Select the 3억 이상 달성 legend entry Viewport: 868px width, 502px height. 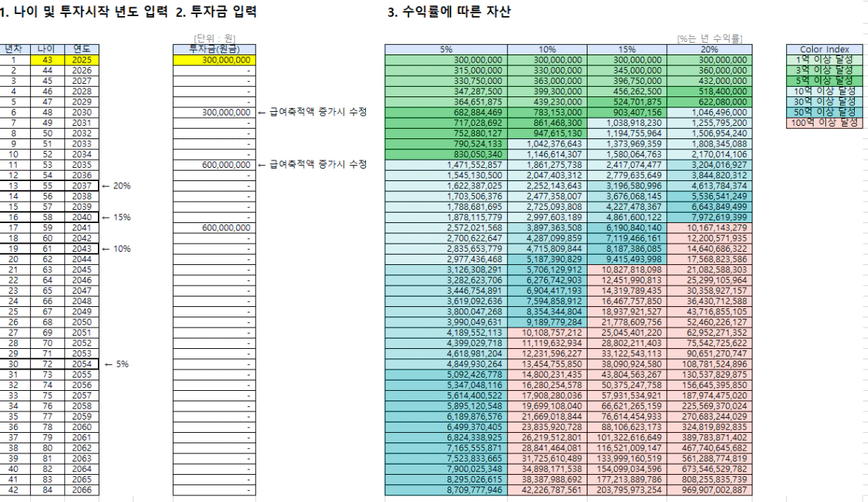(x=825, y=70)
